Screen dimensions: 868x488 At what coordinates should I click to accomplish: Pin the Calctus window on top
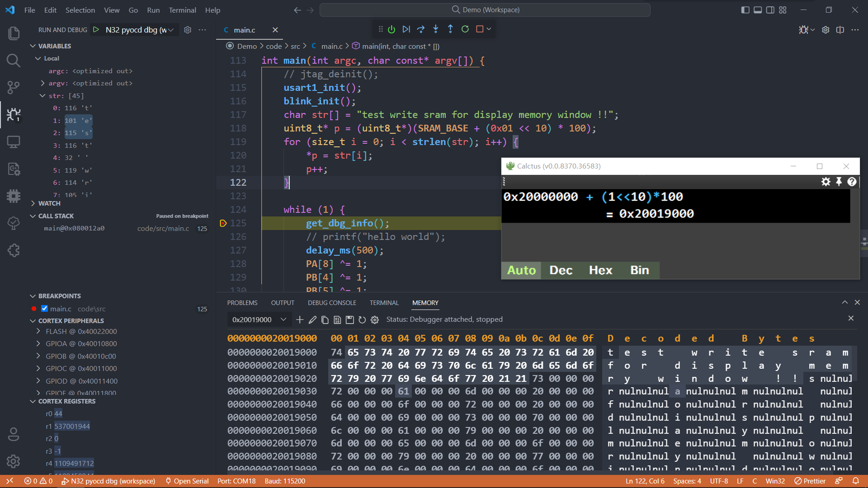tap(839, 182)
